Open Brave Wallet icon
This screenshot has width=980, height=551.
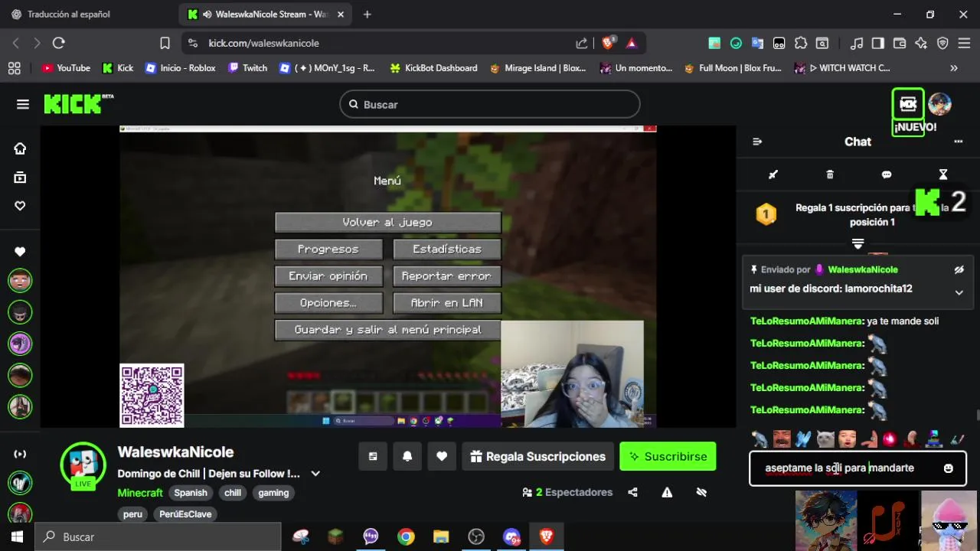(x=900, y=43)
